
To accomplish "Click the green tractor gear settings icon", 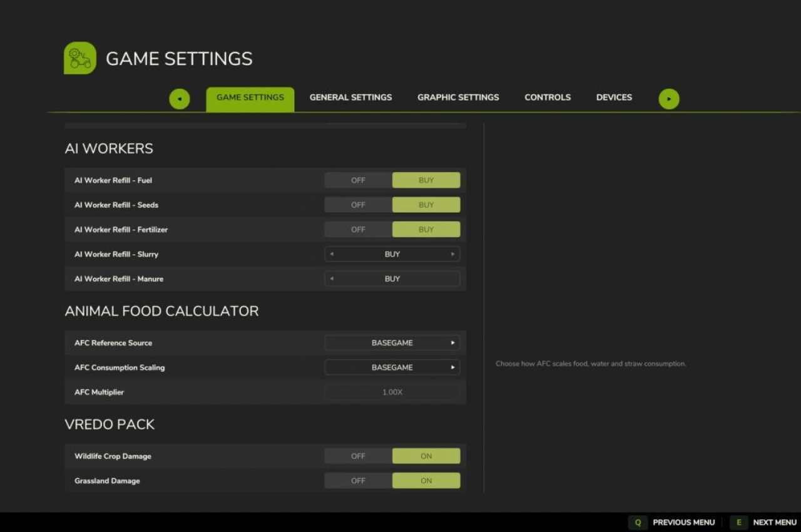I will point(80,58).
